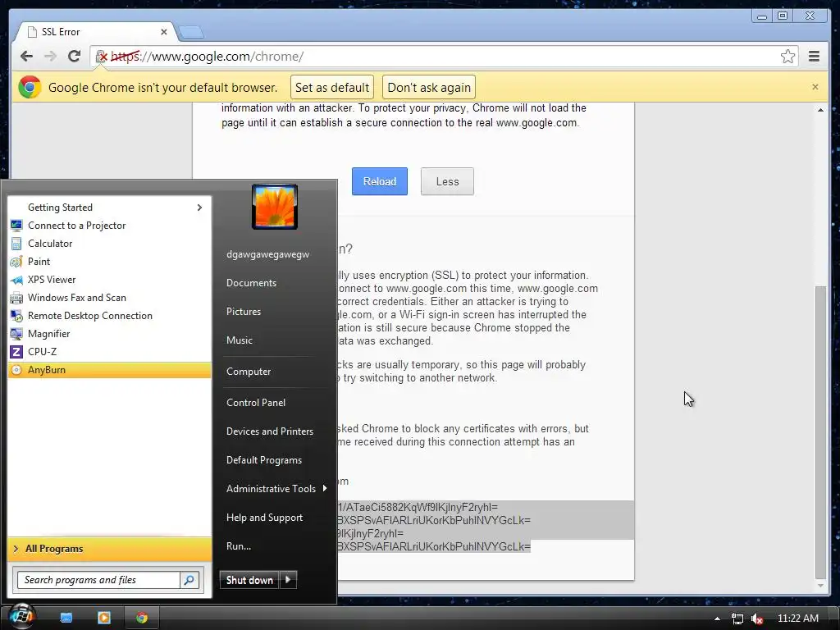The image size is (840, 630).
Task: Click the Less button
Action: click(x=447, y=181)
